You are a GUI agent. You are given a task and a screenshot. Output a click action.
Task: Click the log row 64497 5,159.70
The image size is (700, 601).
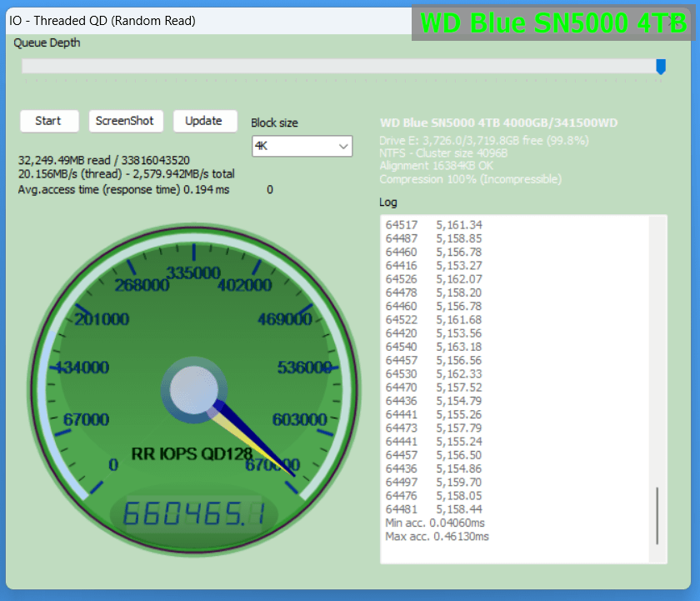(433, 483)
